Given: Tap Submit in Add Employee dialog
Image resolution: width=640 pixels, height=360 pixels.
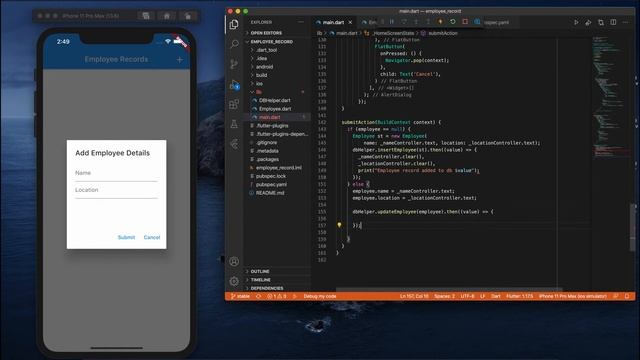Looking at the screenshot, I should click(126, 238).
